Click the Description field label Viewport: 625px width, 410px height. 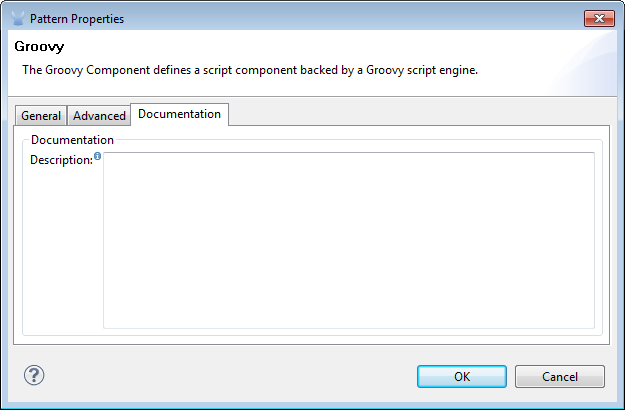point(60,160)
